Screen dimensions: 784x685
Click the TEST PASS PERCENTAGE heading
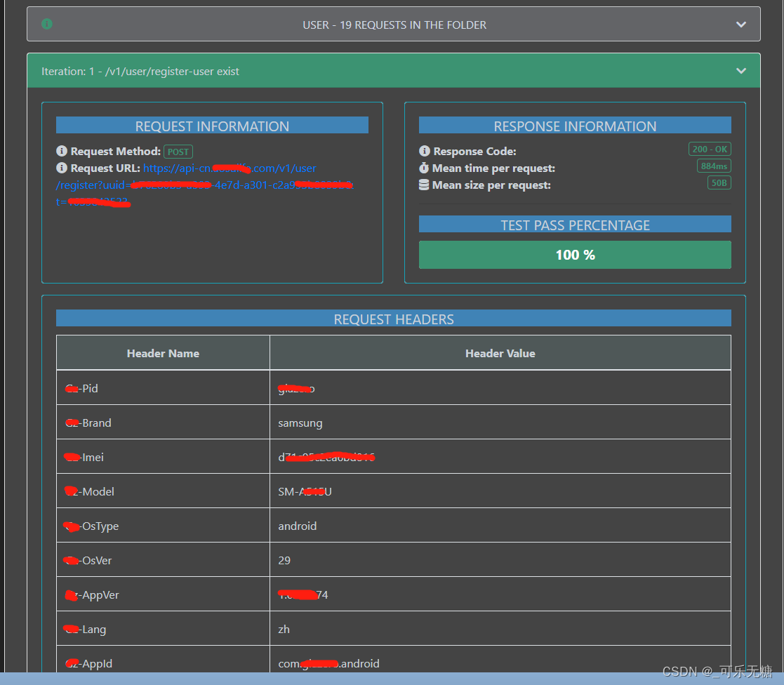pyautogui.click(x=575, y=225)
